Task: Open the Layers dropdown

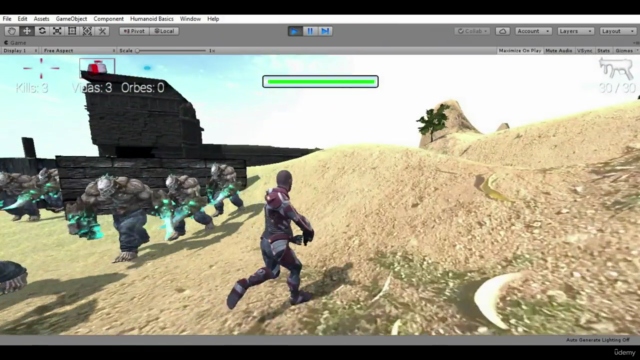Action: [576, 31]
